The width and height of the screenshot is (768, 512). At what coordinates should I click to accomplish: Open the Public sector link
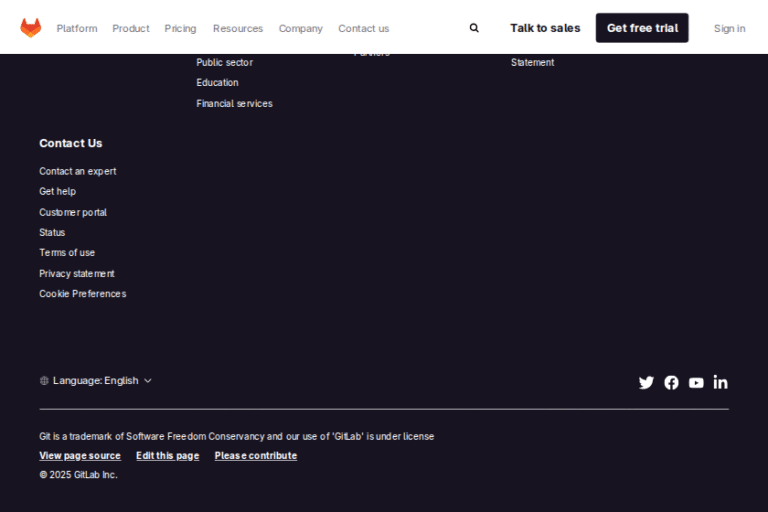point(224,62)
